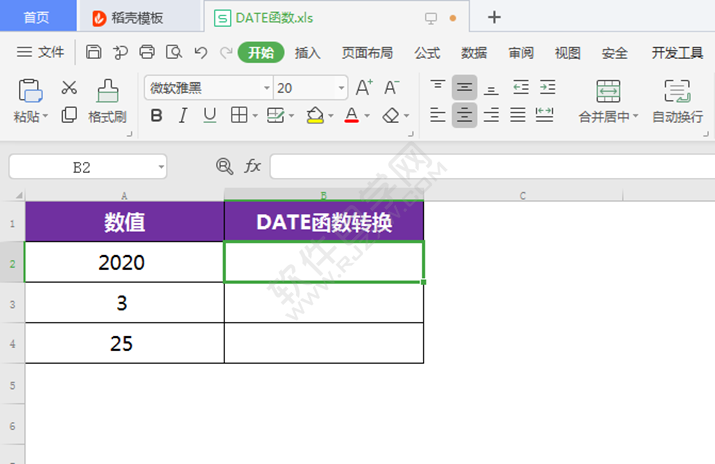
Task: Toggle Wrap Text (自动换行)
Action: click(678, 101)
